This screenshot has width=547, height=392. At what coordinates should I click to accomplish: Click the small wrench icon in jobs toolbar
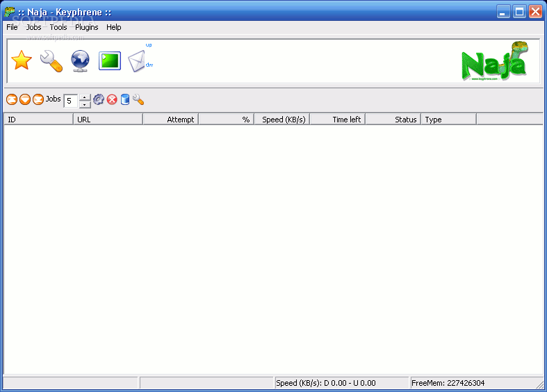pyautogui.click(x=138, y=100)
